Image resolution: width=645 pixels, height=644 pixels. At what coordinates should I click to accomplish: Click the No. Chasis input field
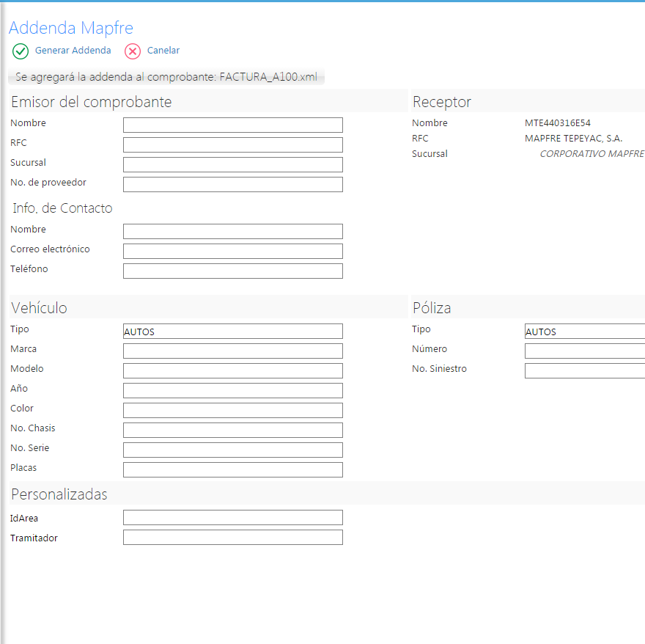pos(232,431)
